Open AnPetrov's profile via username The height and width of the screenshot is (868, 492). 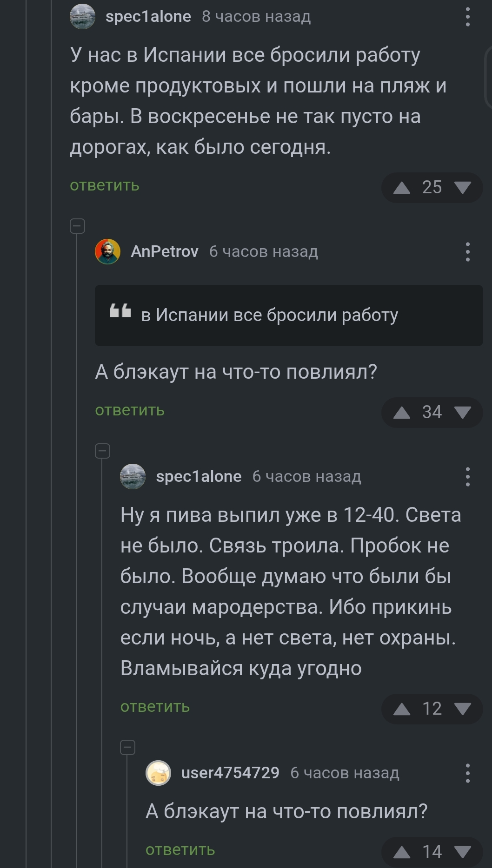[x=165, y=251]
